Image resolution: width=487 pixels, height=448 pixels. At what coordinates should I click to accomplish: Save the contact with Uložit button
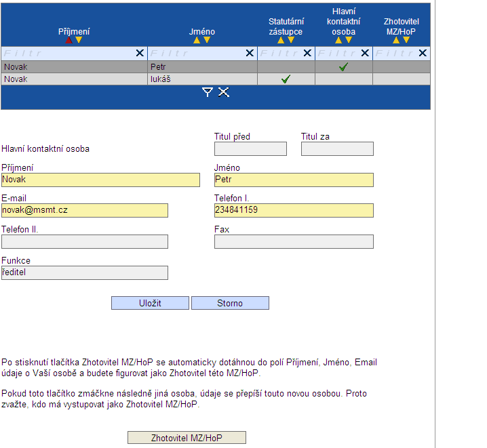click(150, 303)
